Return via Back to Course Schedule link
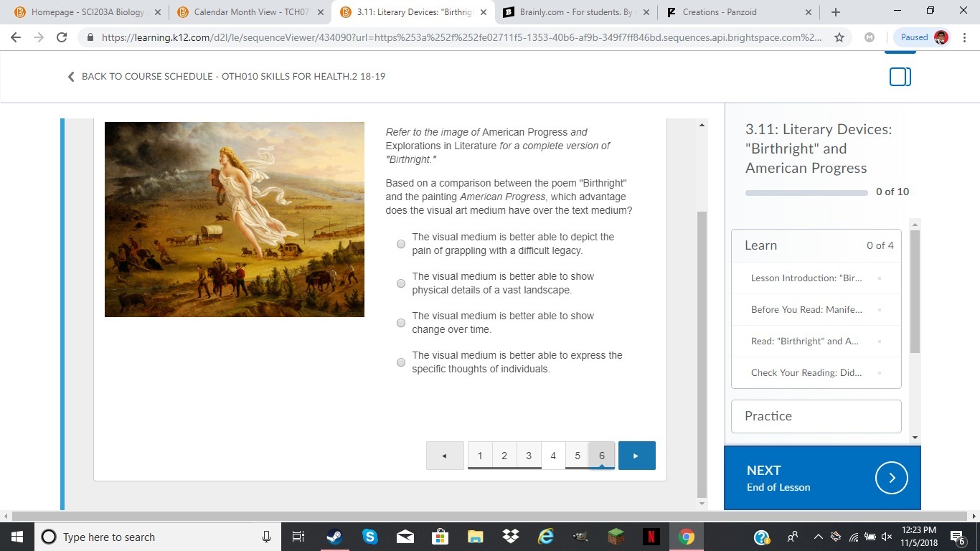Viewport: 980px width, 551px height. [x=227, y=76]
